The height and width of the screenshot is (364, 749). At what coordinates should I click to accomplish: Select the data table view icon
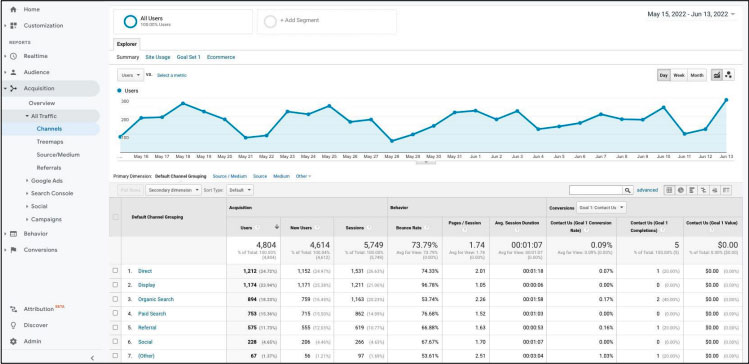coord(669,190)
